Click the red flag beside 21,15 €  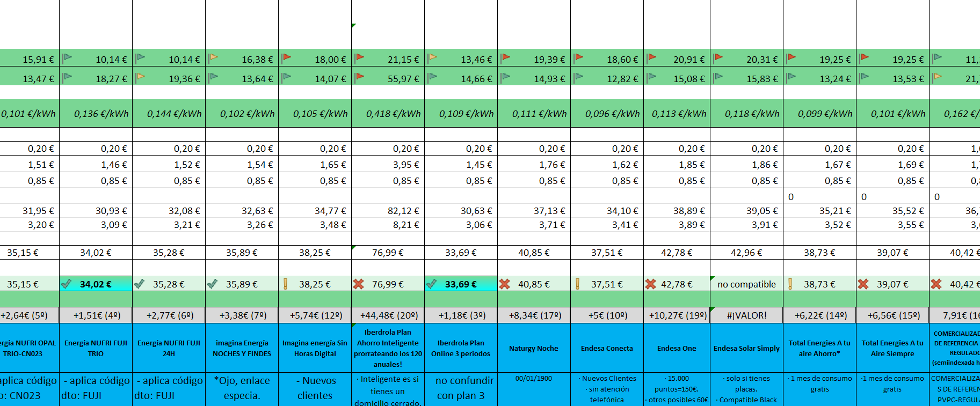click(360, 57)
